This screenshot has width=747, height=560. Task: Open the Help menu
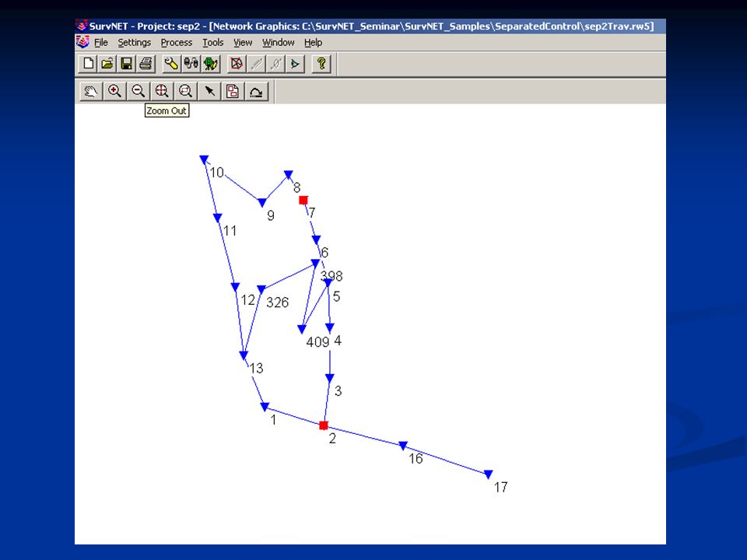coord(313,42)
